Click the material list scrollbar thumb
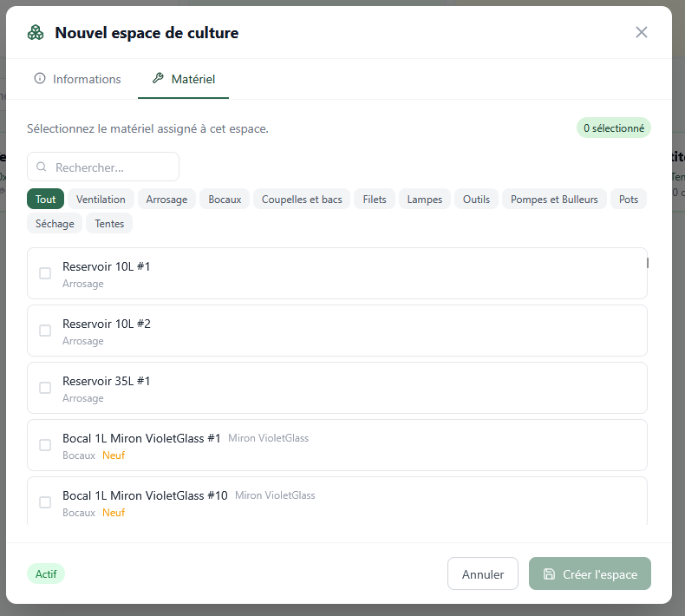This screenshot has height=616, width=685. click(648, 263)
